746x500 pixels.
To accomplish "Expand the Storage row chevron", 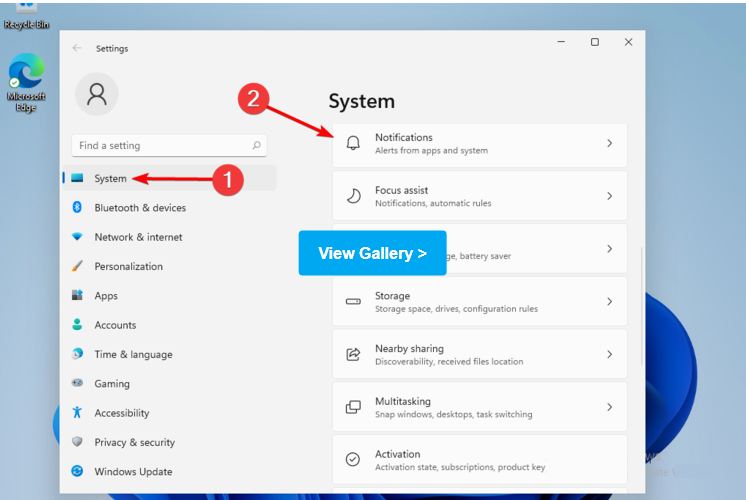I will pos(609,302).
